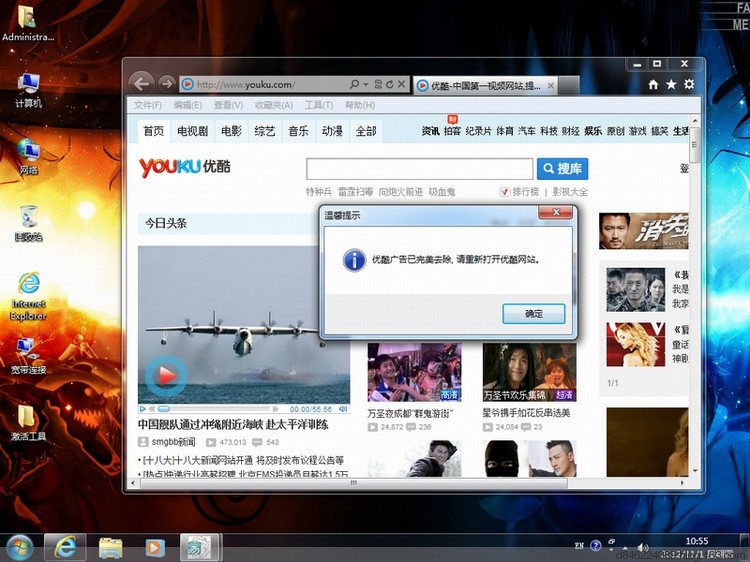Click 确定 in the 温馨提示 dialog
The image size is (750, 562).
tap(534, 314)
